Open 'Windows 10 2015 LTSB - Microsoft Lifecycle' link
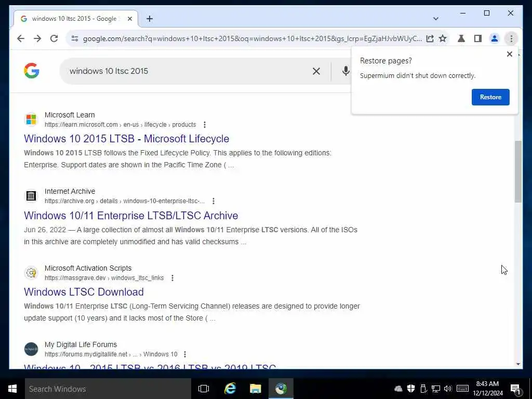 126,139
